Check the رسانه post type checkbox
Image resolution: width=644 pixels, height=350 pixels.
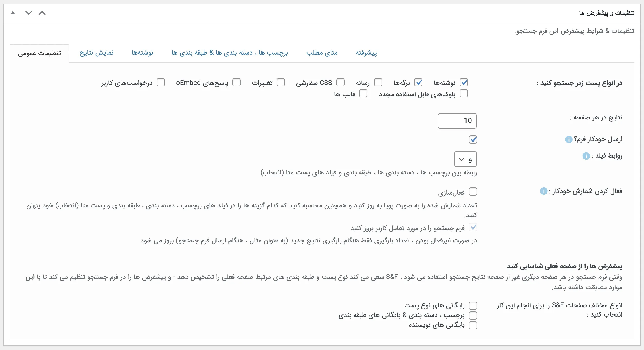coord(378,83)
